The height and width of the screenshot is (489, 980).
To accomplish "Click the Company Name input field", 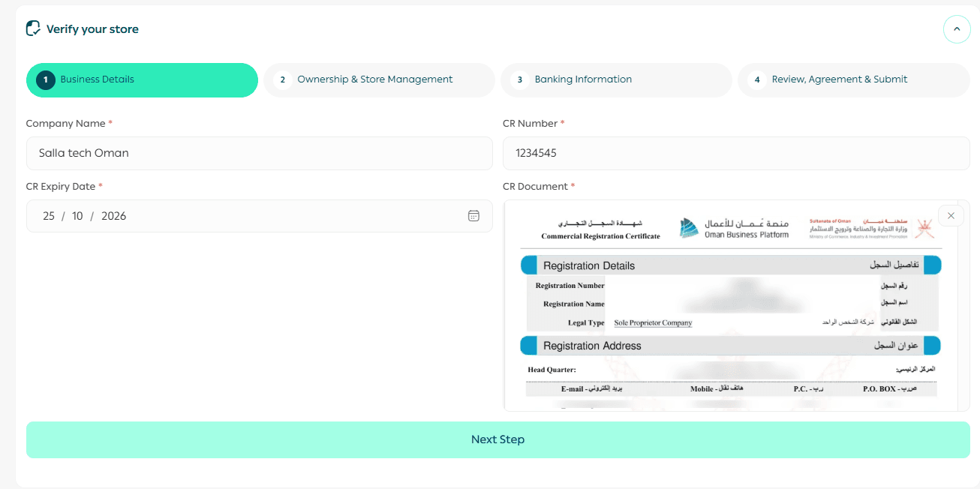I will tap(260, 153).
